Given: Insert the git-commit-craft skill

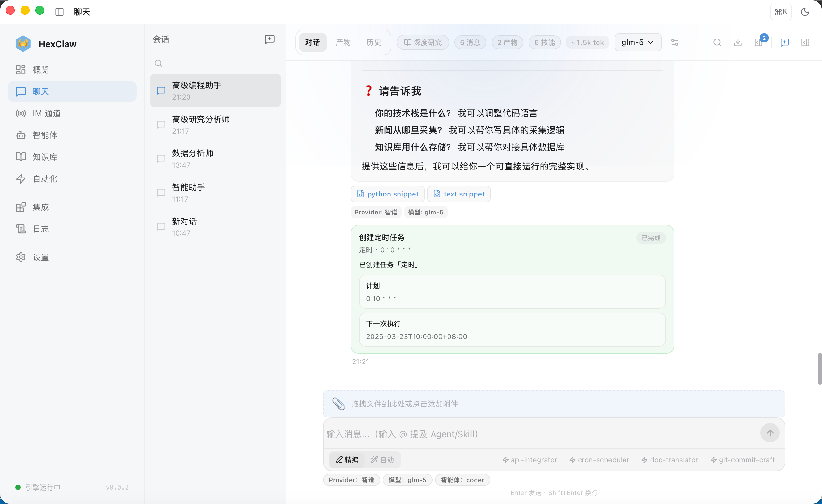Looking at the screenshot, I should [x=743, y=460].
